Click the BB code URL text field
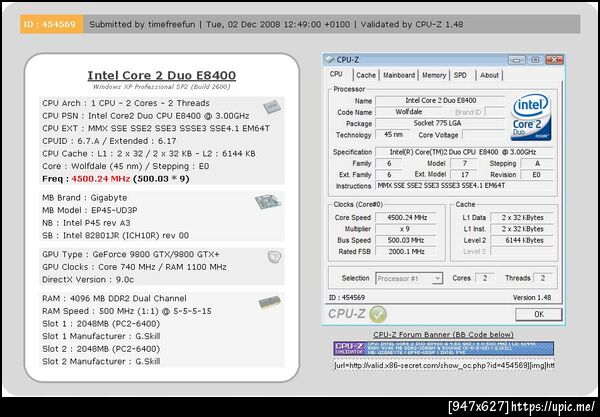The image size is (600, 417). click(444, 365)
